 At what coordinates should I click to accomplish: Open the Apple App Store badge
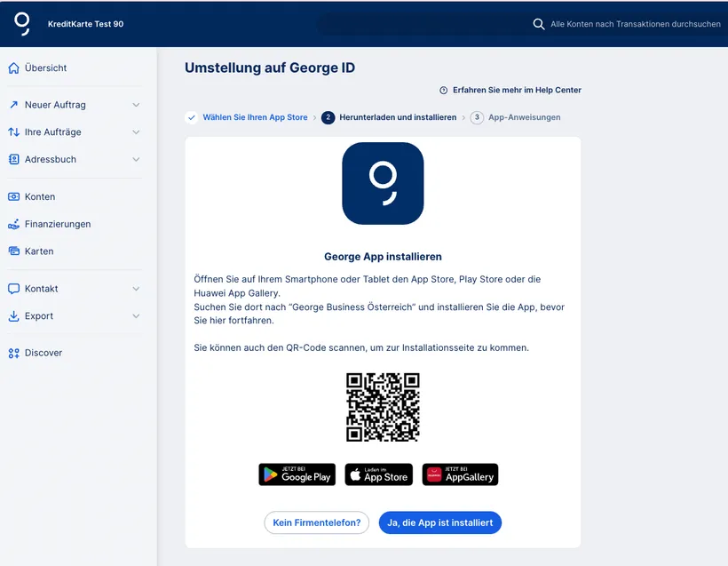(x=378, y=474)
